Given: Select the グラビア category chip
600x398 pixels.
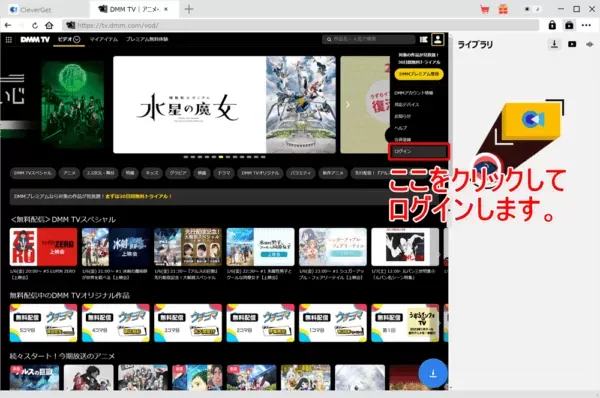Looking at the screenshot, I should point(178,173).
